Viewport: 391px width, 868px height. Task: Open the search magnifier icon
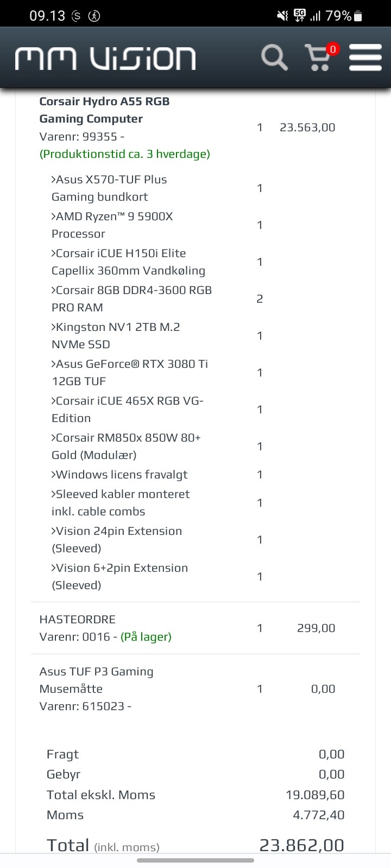[x=274, y=58]
